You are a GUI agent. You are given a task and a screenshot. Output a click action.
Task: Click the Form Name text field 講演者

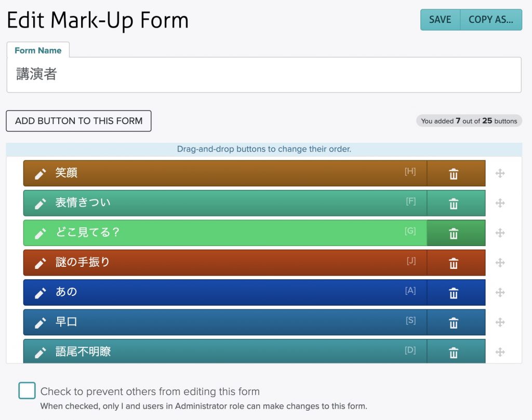263,75
